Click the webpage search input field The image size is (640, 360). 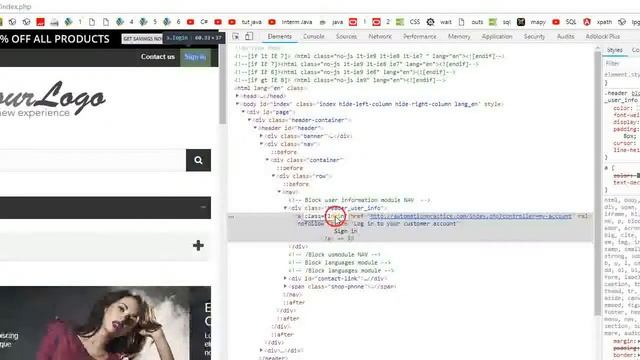click(x=93, y=160)
